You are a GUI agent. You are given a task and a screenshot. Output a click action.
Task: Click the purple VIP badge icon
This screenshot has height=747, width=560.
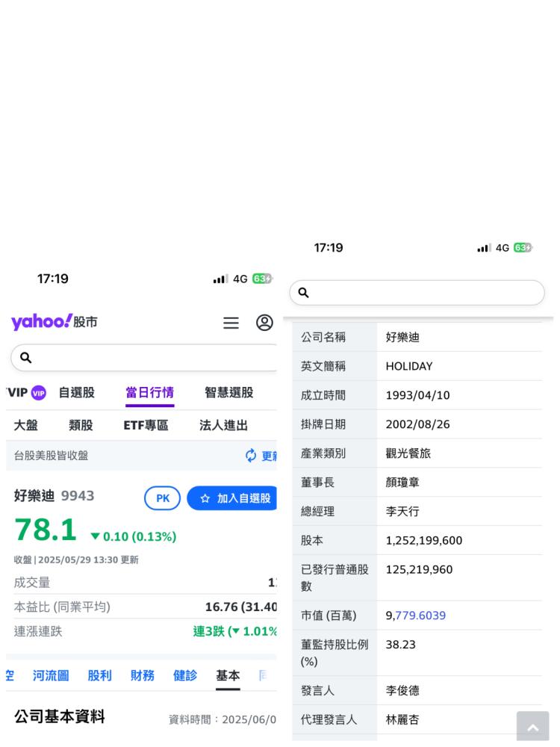tap(39, 393)
